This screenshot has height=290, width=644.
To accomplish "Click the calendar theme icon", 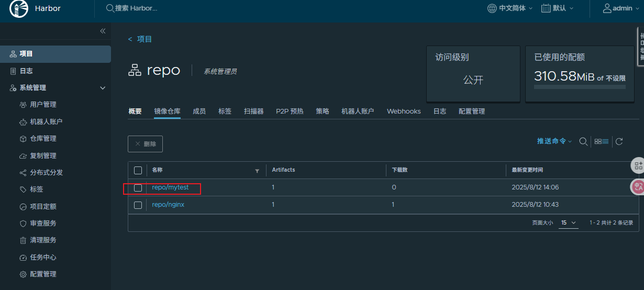I will coord(546,8).
